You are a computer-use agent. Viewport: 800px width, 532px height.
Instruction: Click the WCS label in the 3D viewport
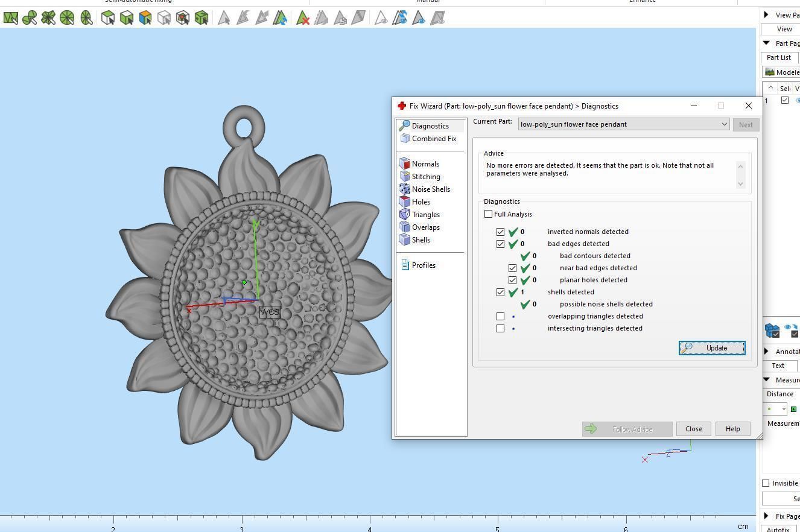[270, 312]
